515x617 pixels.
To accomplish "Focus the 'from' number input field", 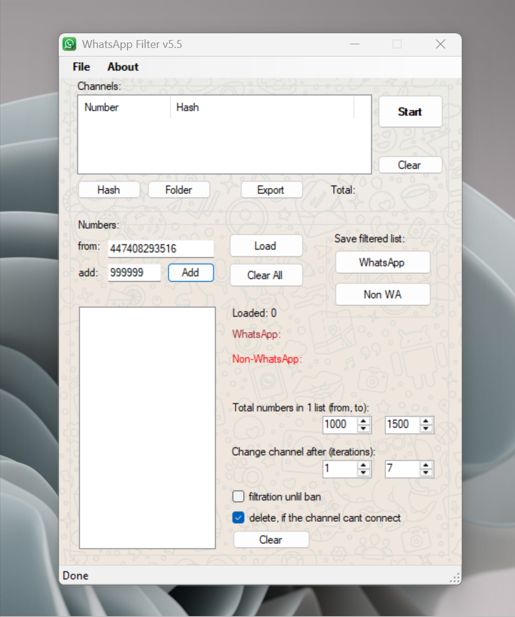I will 161,249.
